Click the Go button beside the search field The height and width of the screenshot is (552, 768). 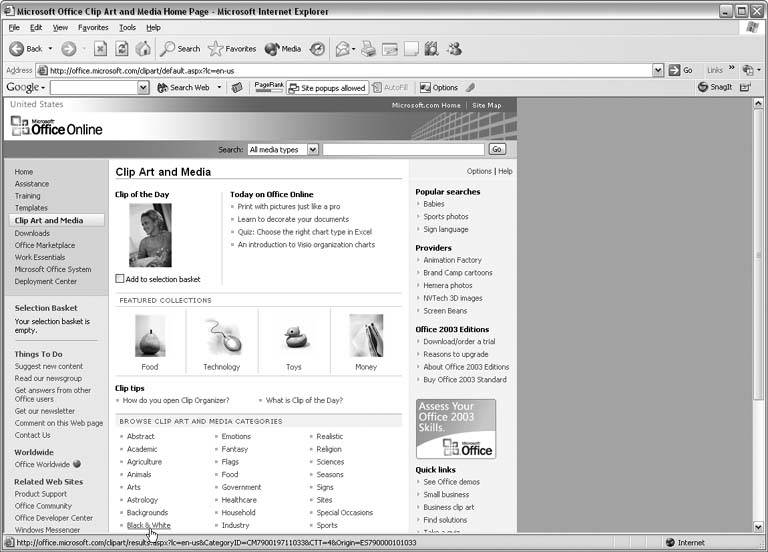[497, 149]
